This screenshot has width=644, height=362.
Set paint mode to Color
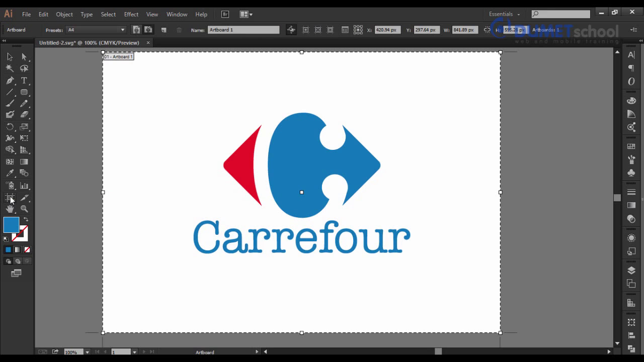8,249
